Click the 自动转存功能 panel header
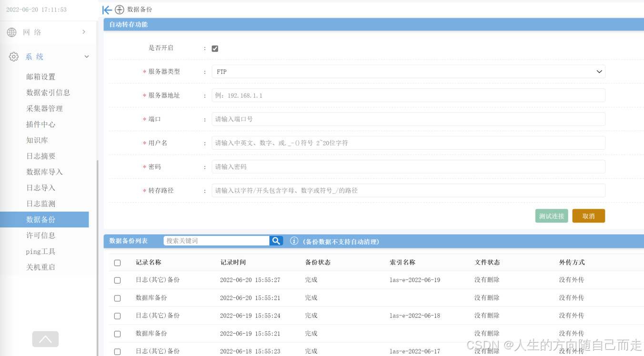Viewport: 644px width, 356px height. click(x=373, y=24)
